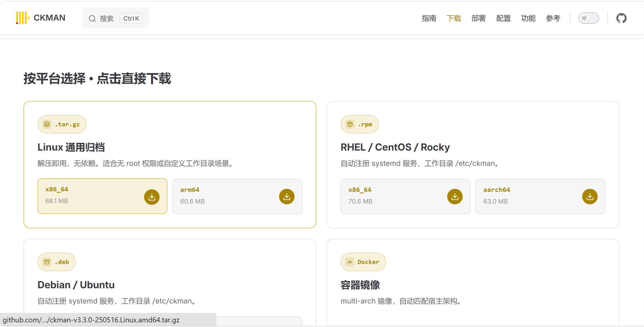
Task: Select the x86_64 68.1 MB download card
Action: point(102,196)
